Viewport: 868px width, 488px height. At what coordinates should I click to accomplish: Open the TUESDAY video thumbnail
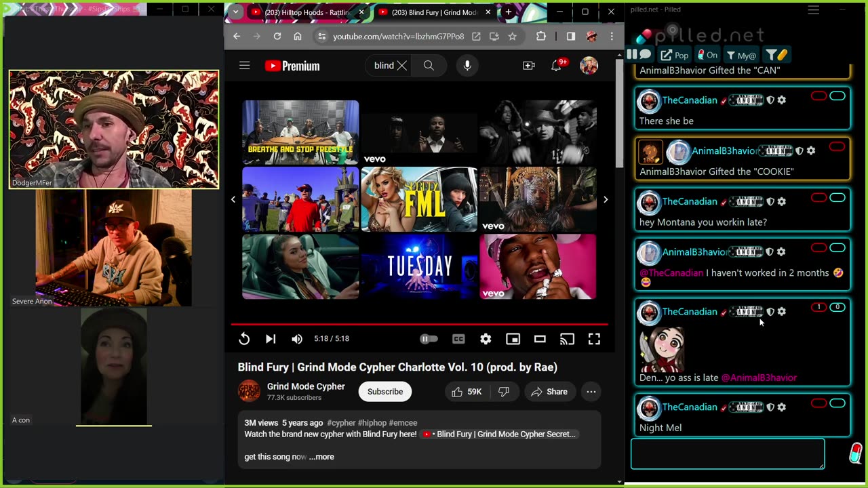click(x=419, y=266)
